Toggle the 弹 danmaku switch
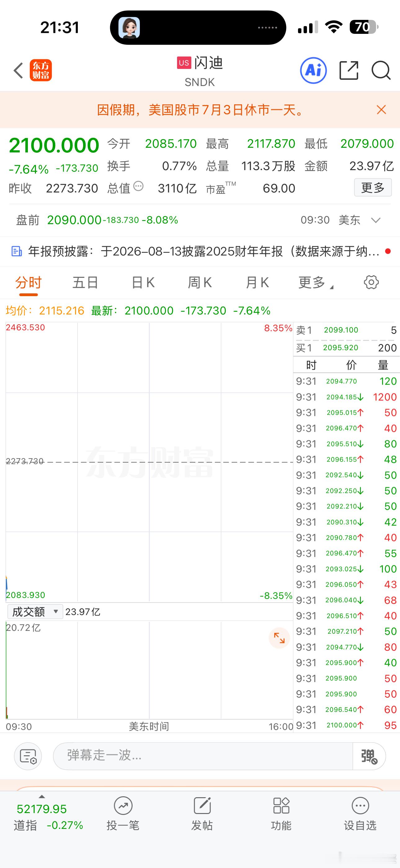This screenshot has width=400, height=868. [x=369, y=756]
